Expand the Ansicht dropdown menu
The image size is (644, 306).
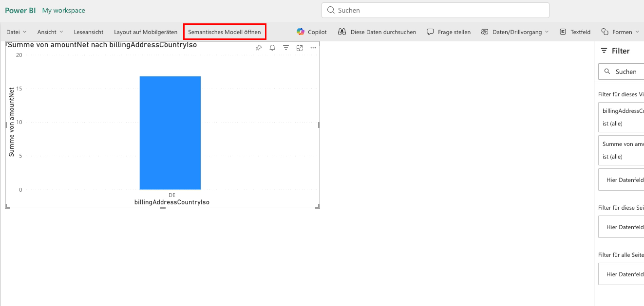(50, 32)
